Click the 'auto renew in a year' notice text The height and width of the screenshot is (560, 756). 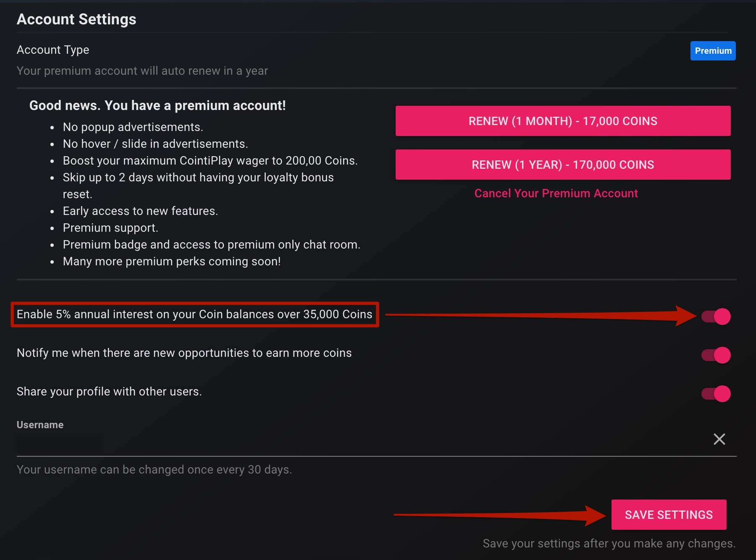click(x=142, y=71)
